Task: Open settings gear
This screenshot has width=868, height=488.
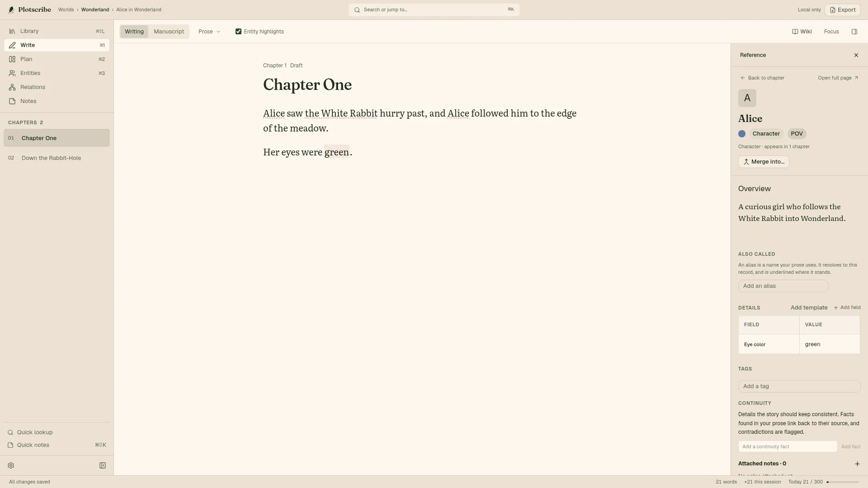Action: point(11,465)
